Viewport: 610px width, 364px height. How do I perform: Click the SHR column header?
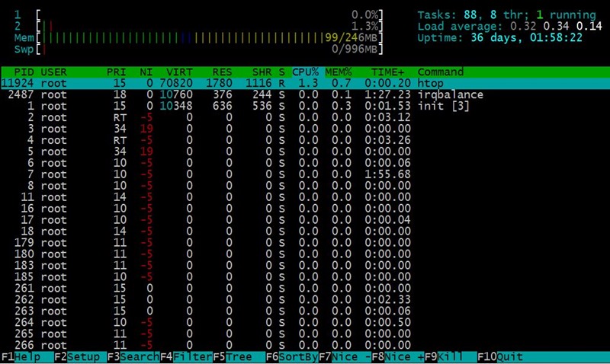click(x=262, y=72)
